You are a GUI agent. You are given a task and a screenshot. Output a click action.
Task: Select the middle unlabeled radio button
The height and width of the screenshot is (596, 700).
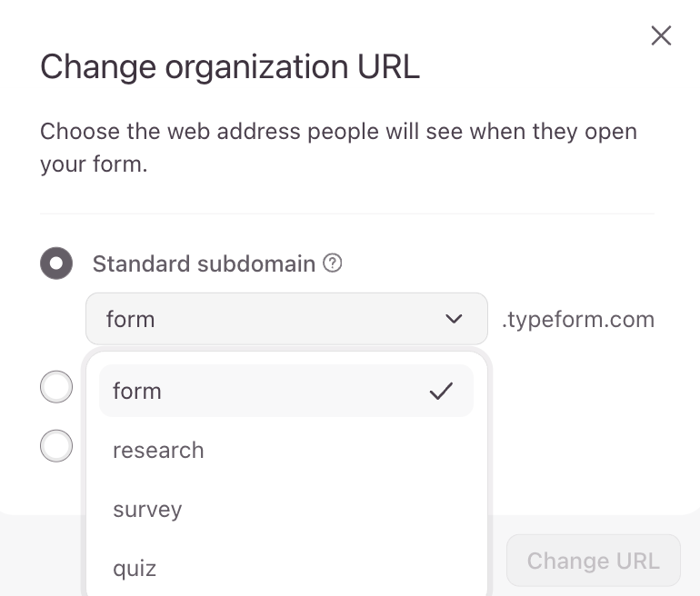(56, 387)
